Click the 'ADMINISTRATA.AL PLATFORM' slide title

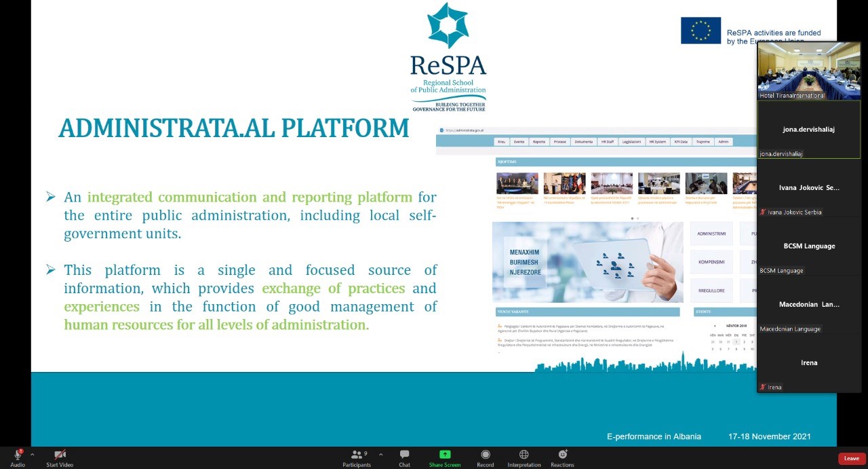pyautogui.click(x=234, y=128)
